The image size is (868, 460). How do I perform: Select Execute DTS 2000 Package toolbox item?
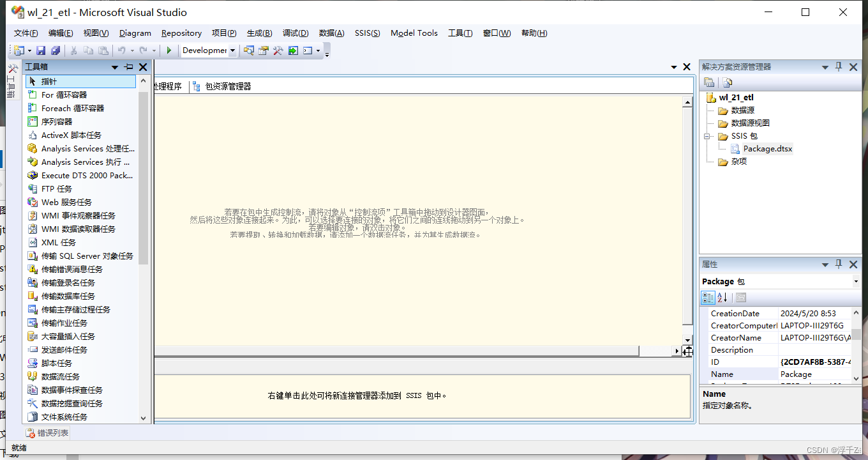(80, 175)
